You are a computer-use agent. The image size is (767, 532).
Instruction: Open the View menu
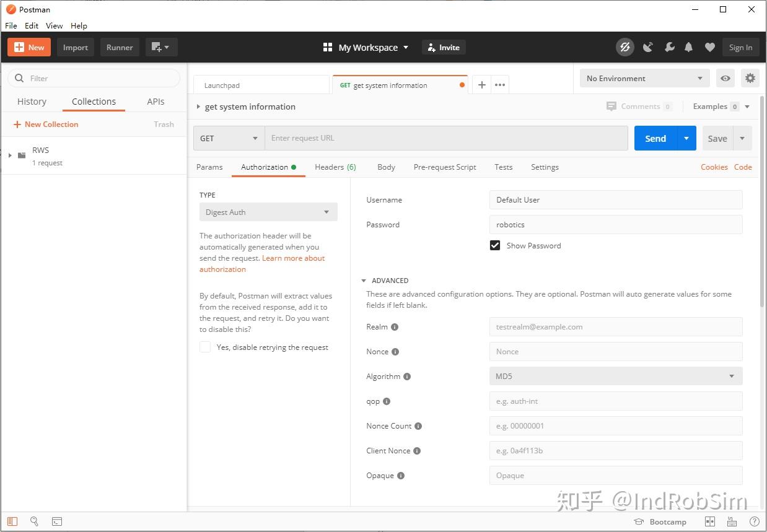click(x=54, y=25)
